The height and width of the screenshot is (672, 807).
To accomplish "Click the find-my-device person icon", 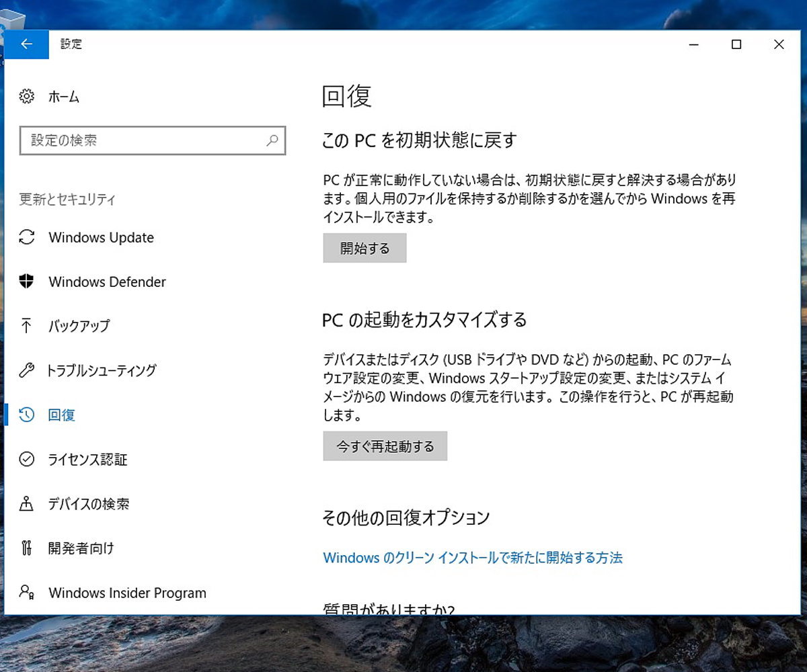I will point(26,503).
